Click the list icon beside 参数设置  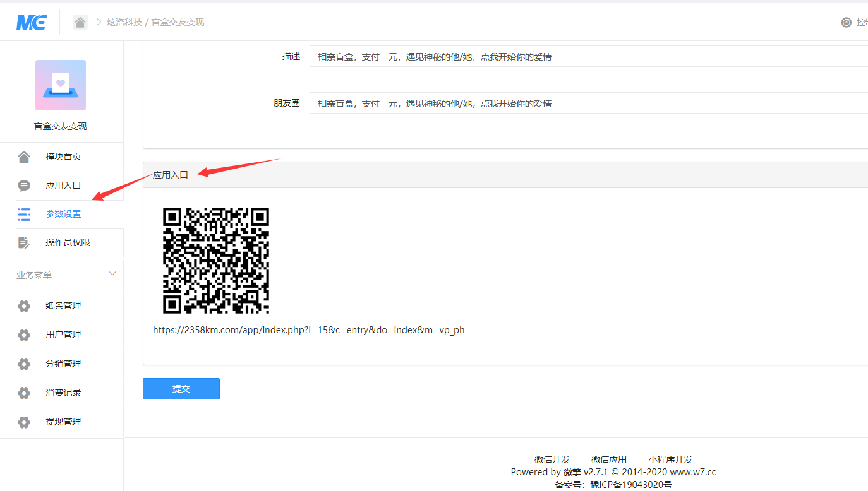pos(24,214)
